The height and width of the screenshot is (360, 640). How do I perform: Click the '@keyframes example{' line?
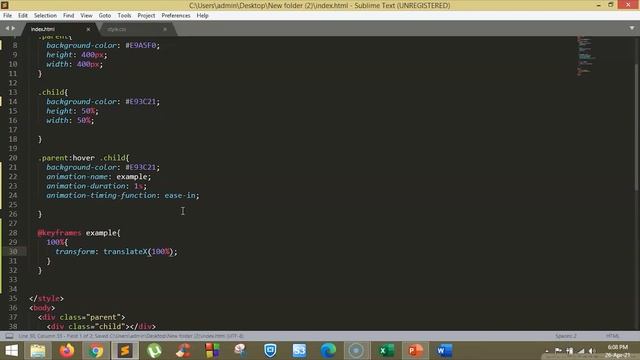[79, 233]
